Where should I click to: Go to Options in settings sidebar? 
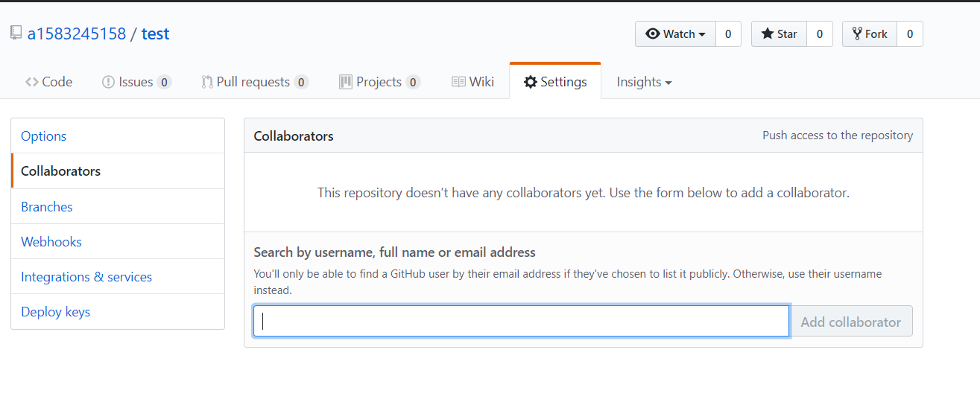[x=44, y=136]
